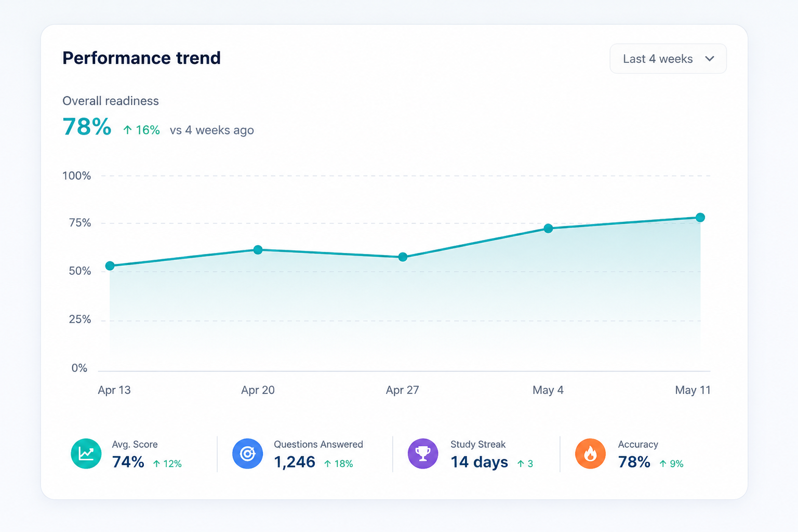
Task: Click the green arrow next to 16%
Action: [127, 130]
